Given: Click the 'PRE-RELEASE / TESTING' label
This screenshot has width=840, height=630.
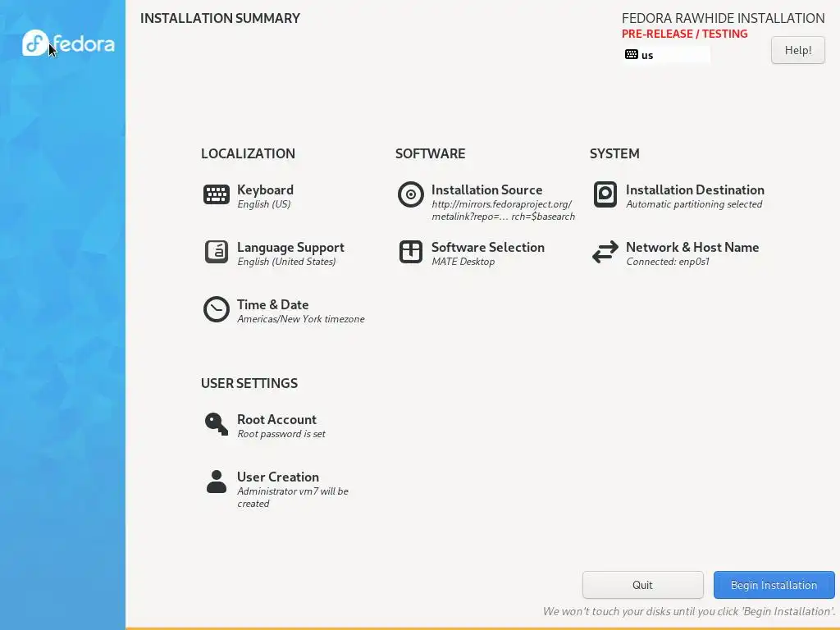Looking at the screenshot, I should click(684, 34).
